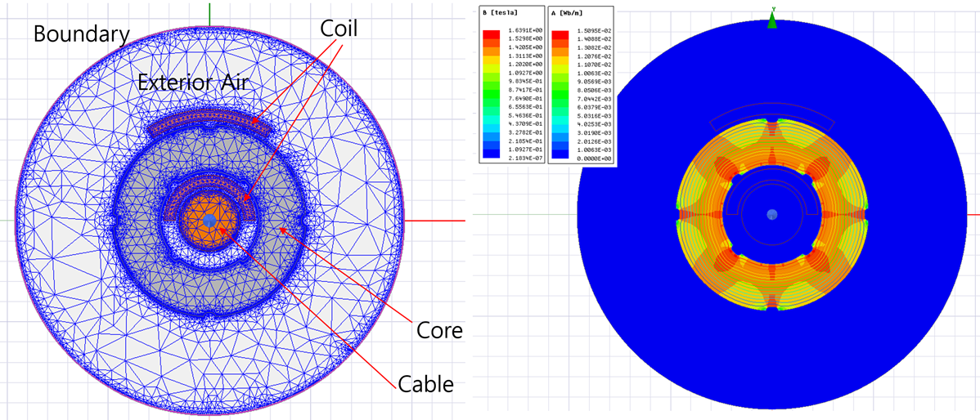980x420 pixels.
Task: Click the 'Cable' annotation label
Action: pos(426,382)
